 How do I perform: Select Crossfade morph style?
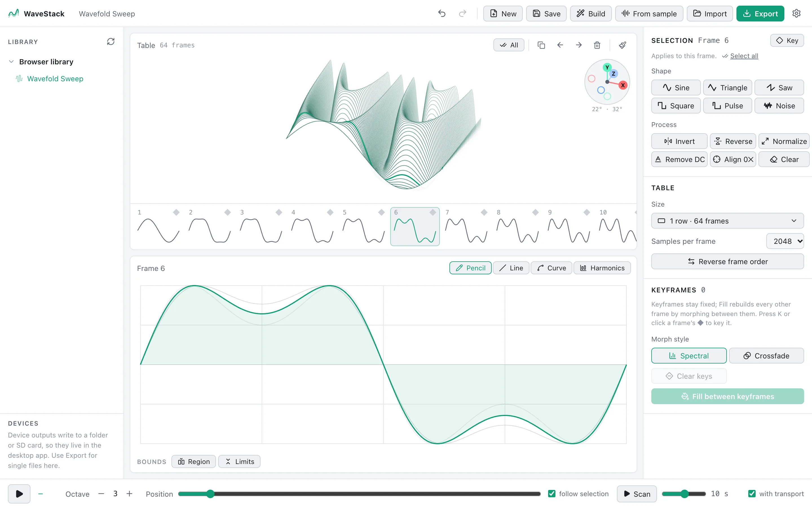766,356
